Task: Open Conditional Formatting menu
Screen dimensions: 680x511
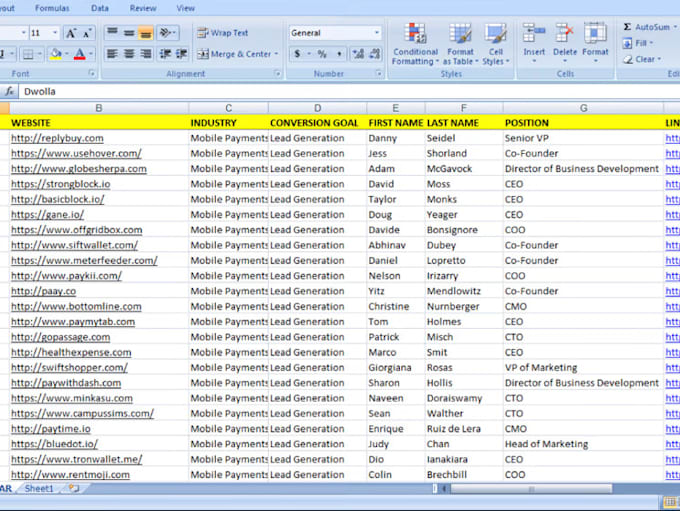Action: tap(415, 44)
